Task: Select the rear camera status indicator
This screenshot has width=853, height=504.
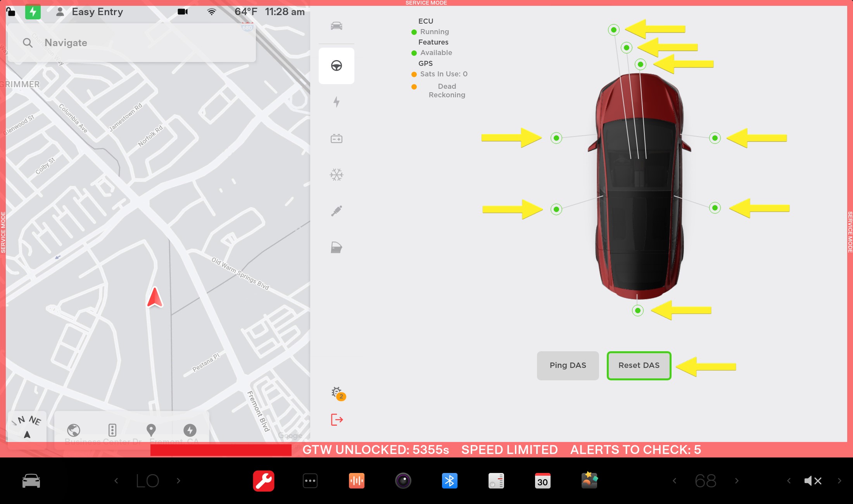Action: [x=637, y=311]
